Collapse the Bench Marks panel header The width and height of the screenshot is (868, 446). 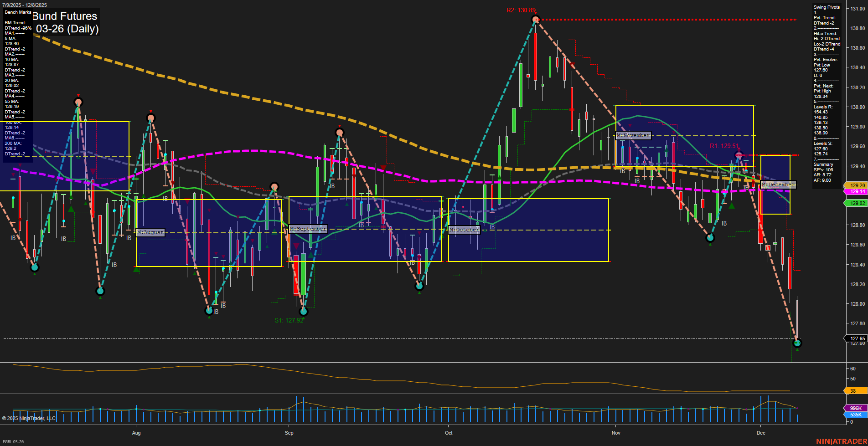tap(17, 12)
